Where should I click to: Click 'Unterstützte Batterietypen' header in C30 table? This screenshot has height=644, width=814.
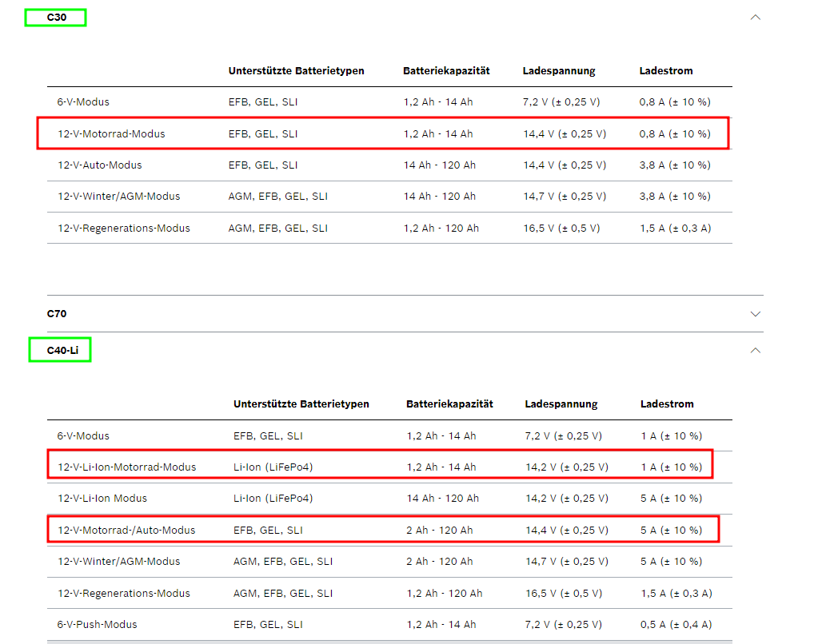tap(297, 70)
